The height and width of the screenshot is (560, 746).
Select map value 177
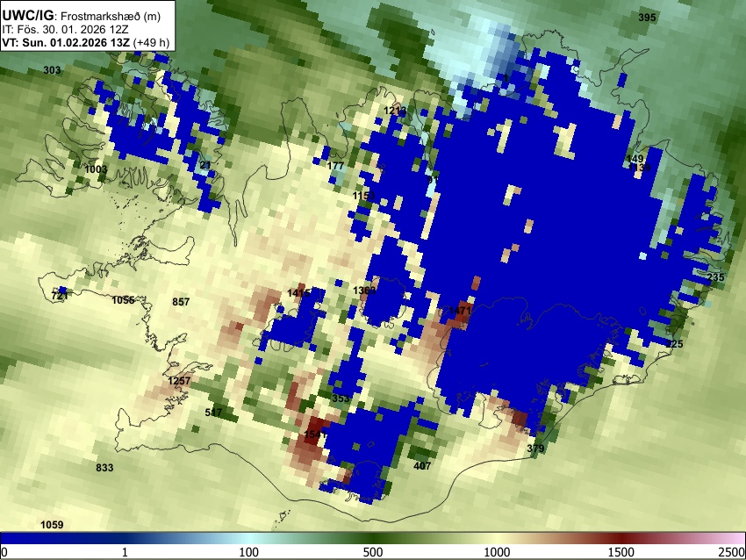coord(335,166)
